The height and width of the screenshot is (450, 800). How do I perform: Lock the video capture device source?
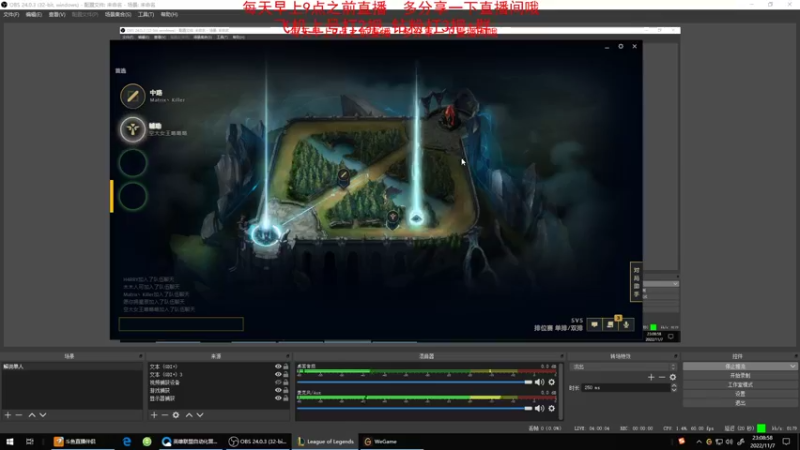tap(286, 383)
